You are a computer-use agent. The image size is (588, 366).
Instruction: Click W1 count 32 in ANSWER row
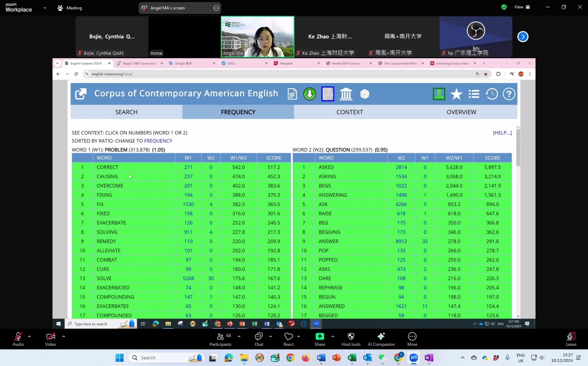pyautogui.click(x=425, y=241)
